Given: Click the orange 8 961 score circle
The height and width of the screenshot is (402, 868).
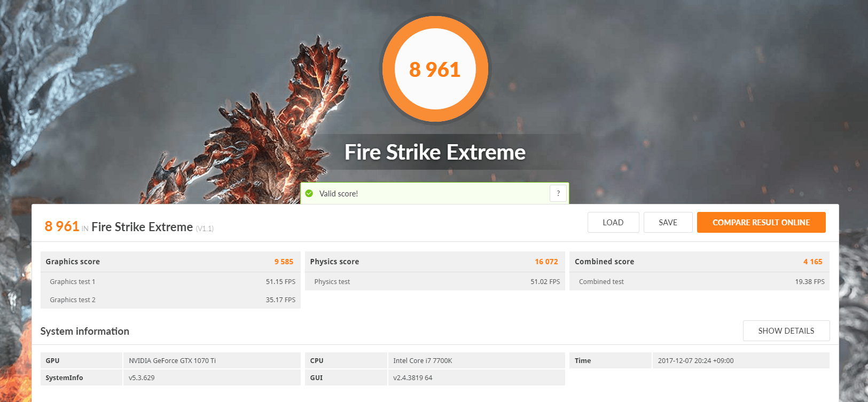Looking at the screenshot, I should point(435,69).
